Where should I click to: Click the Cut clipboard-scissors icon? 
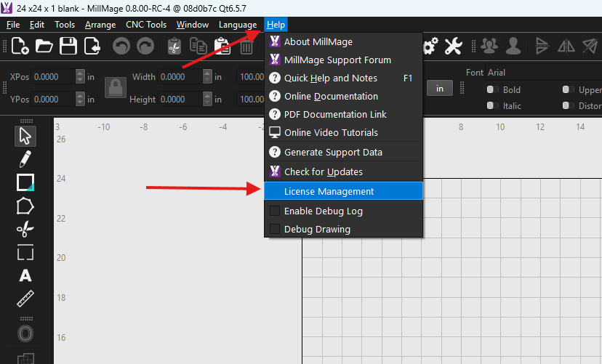click(x=174, y=46)
